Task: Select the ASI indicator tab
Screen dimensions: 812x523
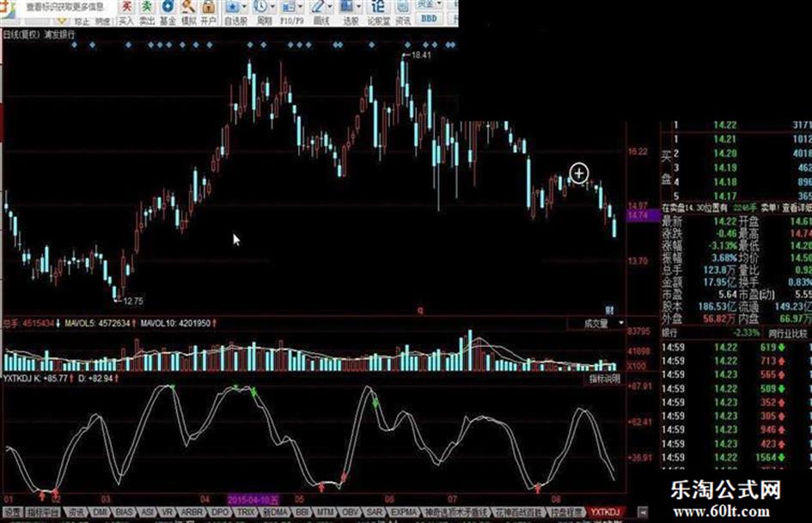Action: 148,512
